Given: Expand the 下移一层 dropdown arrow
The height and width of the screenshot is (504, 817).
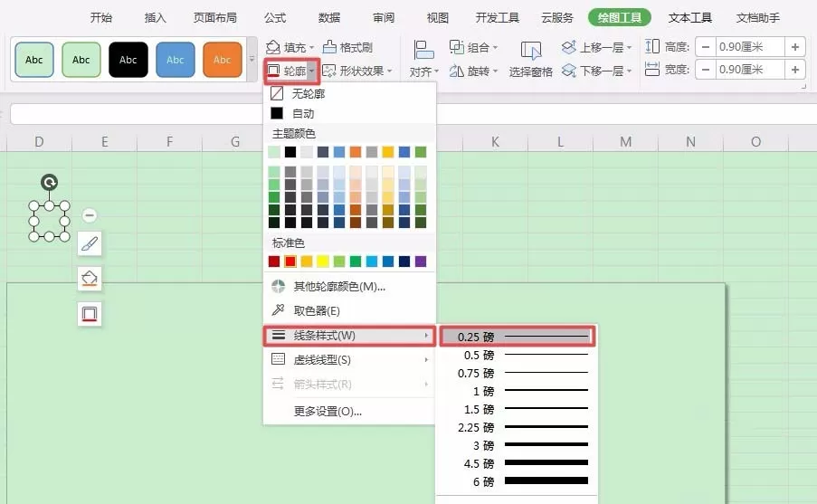Looking at the screenshot, I should [629, 71].
